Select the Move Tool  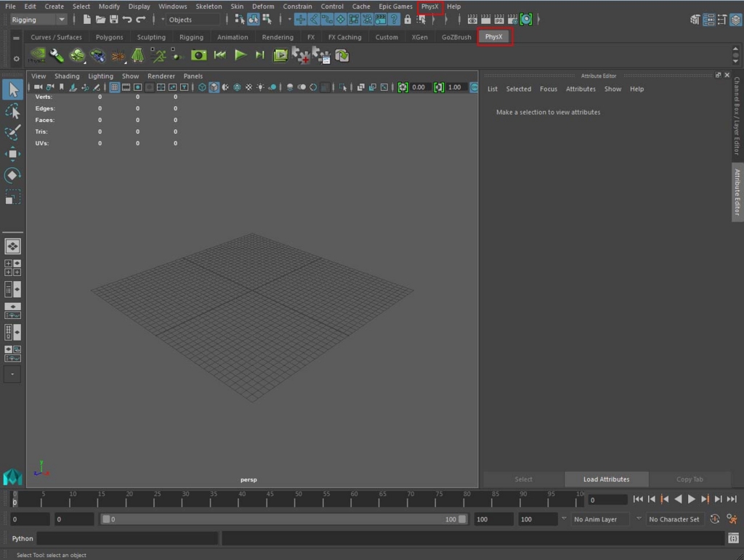[x=13, y=154]
